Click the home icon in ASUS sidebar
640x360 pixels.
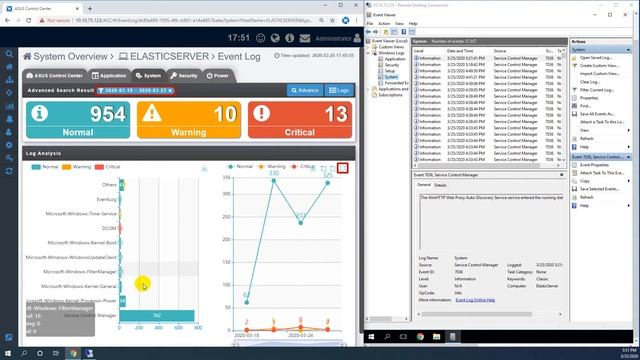click(9, 67)
